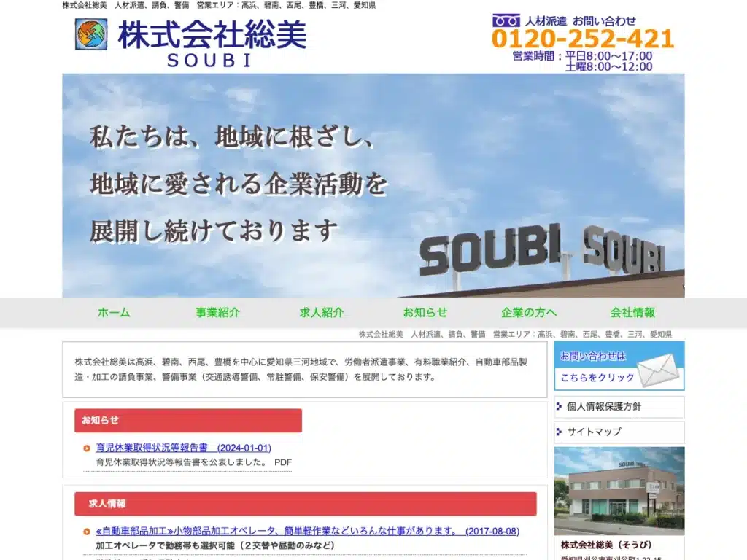Click the 株式会社総美 SOUBI header title
Image resolution: width=747 pixels, height=560 pixels.
click(212, 43)
